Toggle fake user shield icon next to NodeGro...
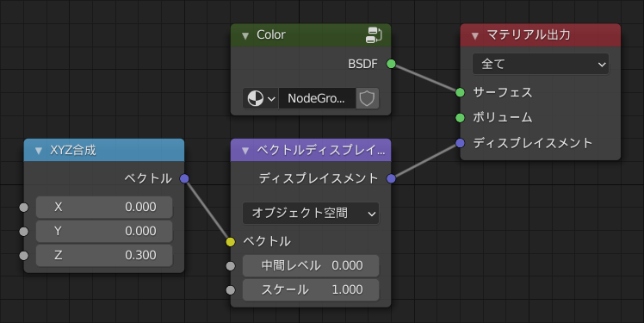This screenshot has height=323, width=644. [x=367, y=99]
